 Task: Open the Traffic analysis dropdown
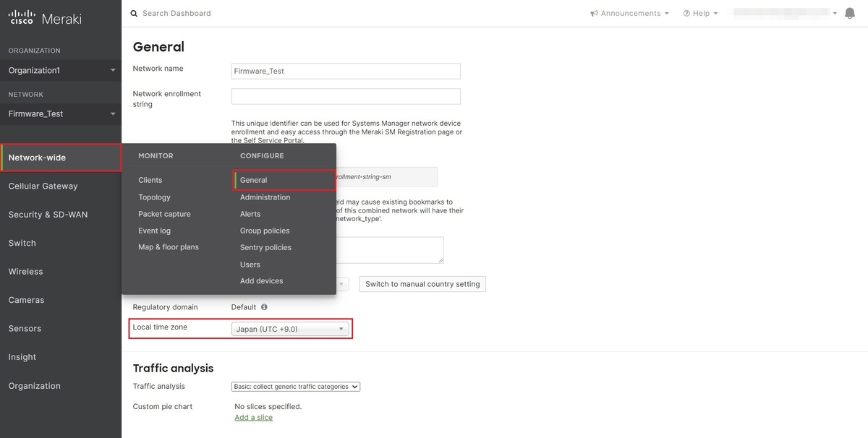click(x=294, y=386)
